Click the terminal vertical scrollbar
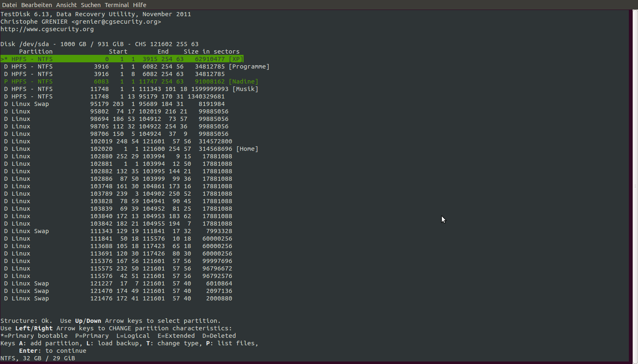This screenshot has width=638, height=364. tap(635, 186)
